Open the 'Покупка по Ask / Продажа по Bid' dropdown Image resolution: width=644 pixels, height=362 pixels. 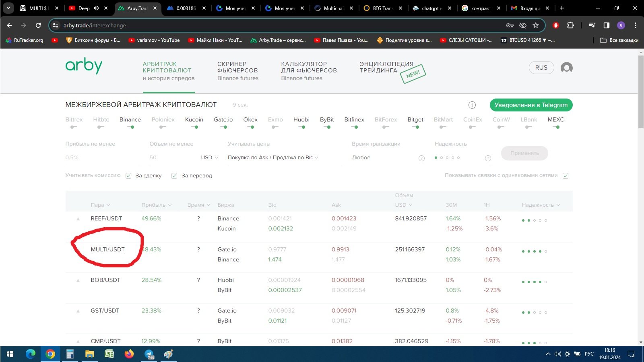click(x=284, y=158)
